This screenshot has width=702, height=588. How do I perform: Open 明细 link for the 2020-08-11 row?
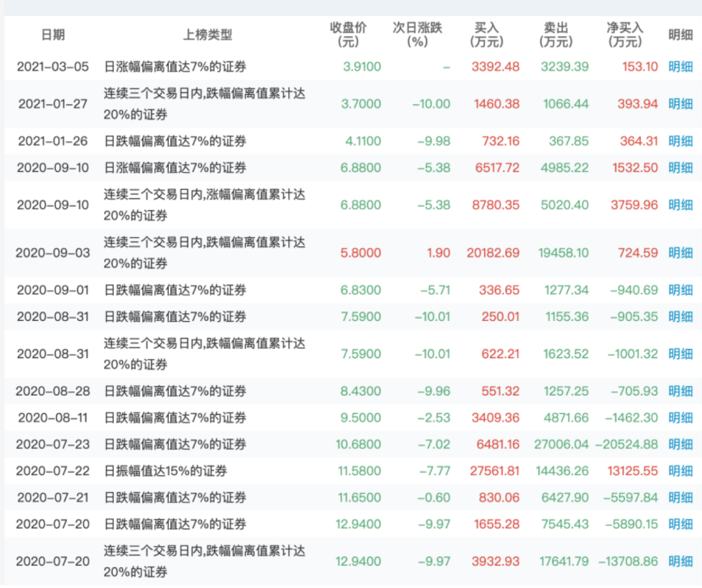coord(681,418)
